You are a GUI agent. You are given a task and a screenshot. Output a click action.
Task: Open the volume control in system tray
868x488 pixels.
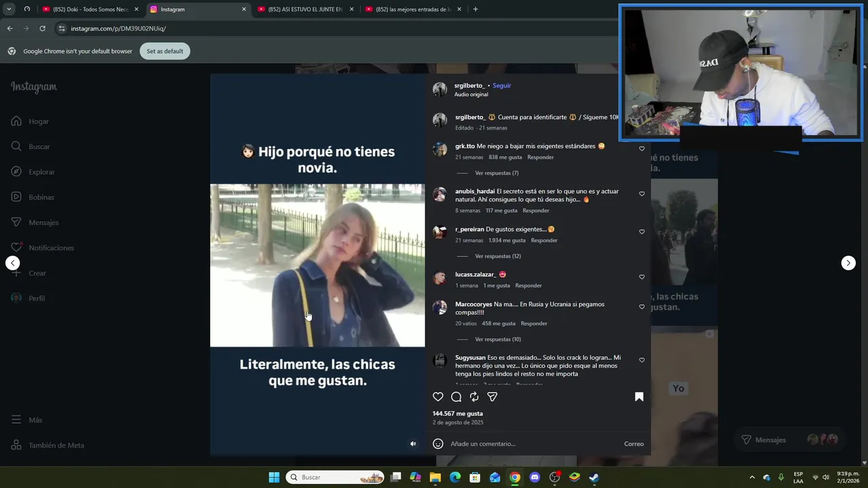tap(826, 477)
